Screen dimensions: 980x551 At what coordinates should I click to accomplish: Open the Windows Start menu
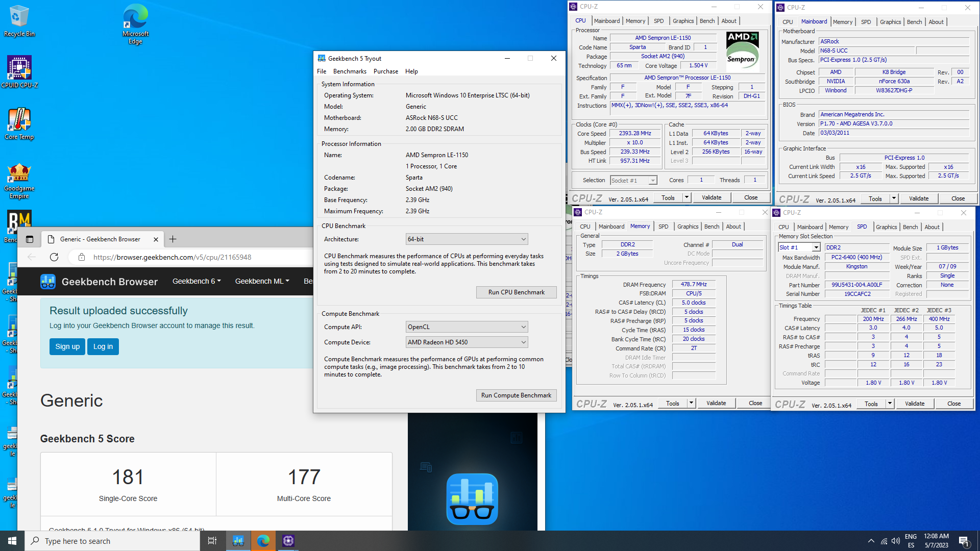[x=12, y=541]
